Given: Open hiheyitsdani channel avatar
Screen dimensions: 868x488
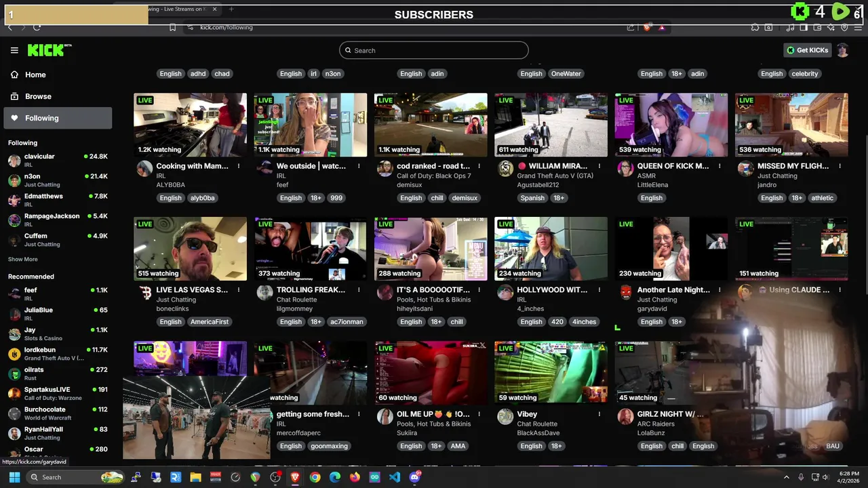Looking at the screenshot, I should (x=385, y=293).
